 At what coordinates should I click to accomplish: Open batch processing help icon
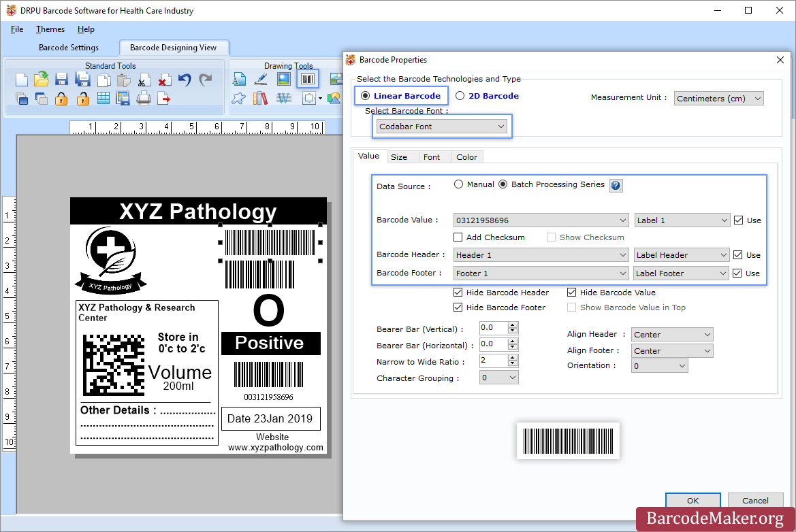[616, 186]
